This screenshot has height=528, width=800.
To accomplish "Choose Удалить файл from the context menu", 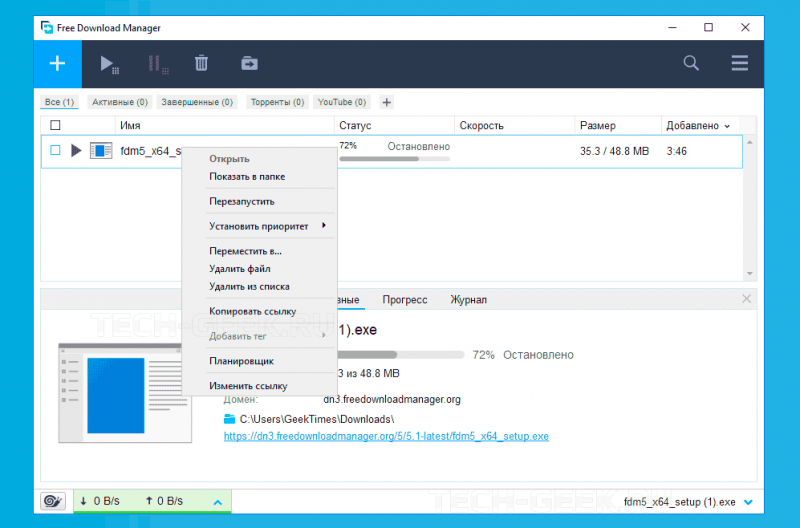I will pyautogui.click(x=239, y=269).
